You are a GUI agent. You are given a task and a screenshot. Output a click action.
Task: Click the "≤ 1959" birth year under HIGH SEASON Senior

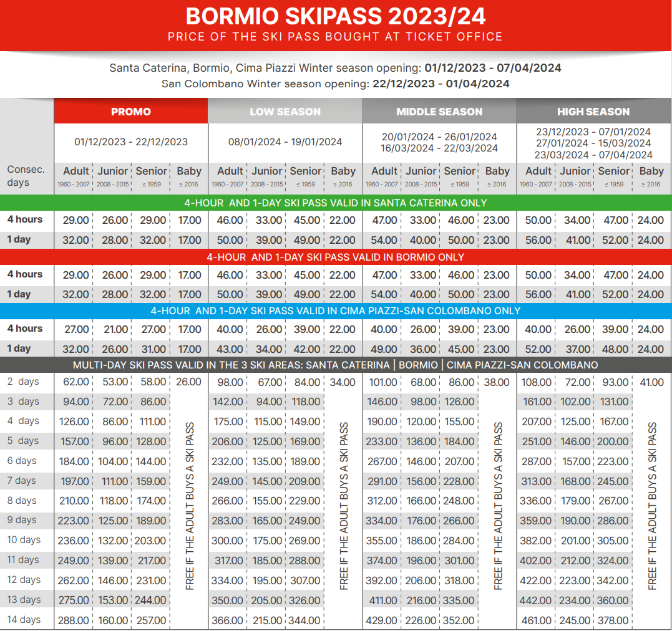(614, 184)
